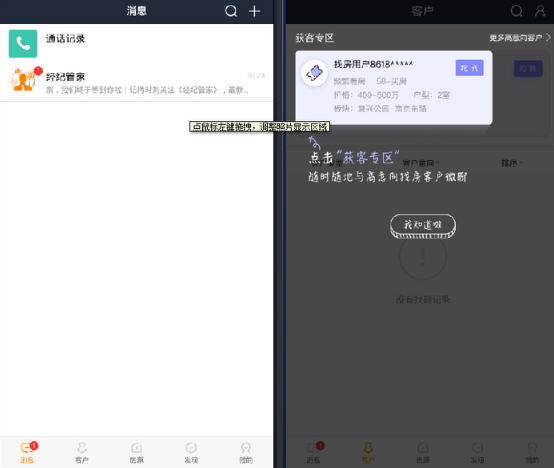
Task: Select the 房源 tab in left bottom bar
Action: pyautogui.click(x=136, y=452)
